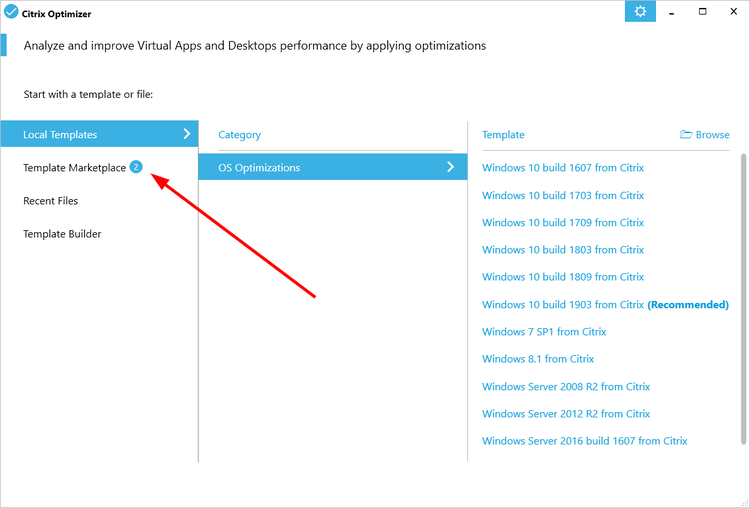Open Windows 10 build 1703 template
This screenshot has width=750, height=508.
click(563, 195)
